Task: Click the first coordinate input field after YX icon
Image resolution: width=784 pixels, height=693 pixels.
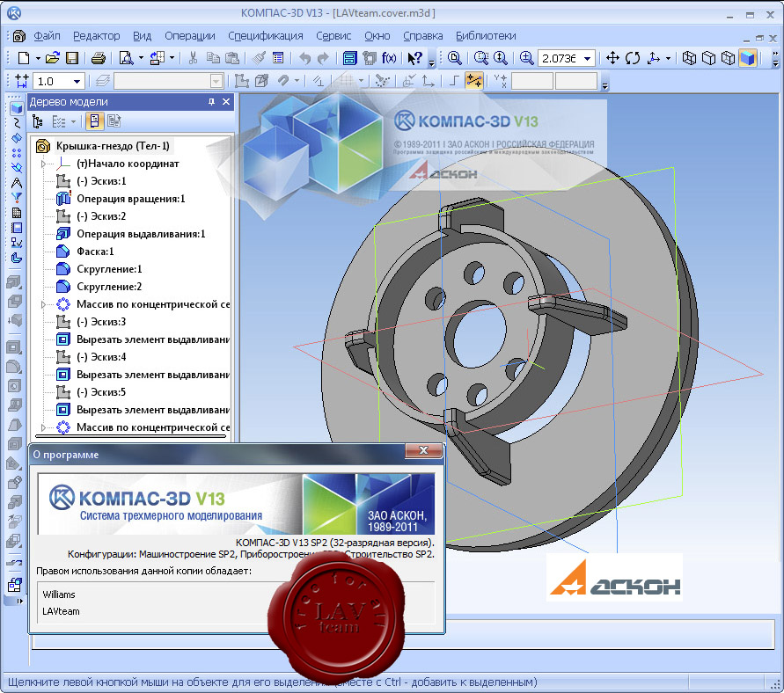Action: tap(532, 81)
